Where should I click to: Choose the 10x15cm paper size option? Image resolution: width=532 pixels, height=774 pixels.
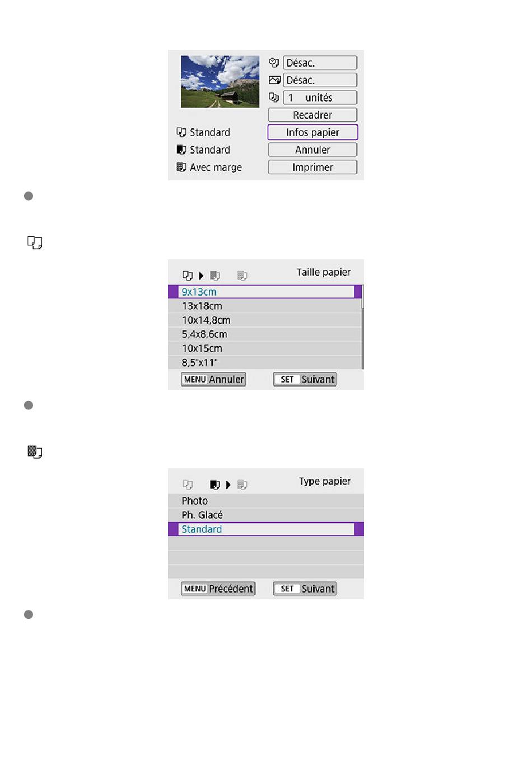click(265, 348)
